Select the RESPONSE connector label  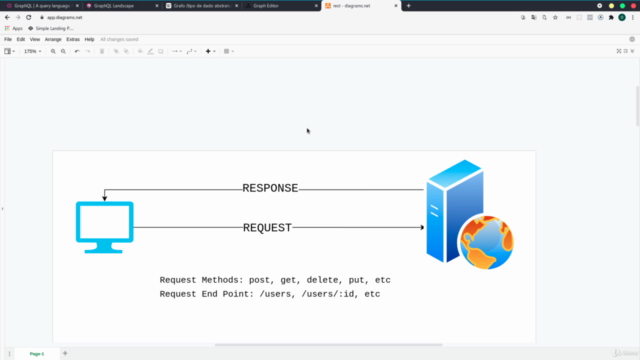pyautogui.click(x=270, y=188)
